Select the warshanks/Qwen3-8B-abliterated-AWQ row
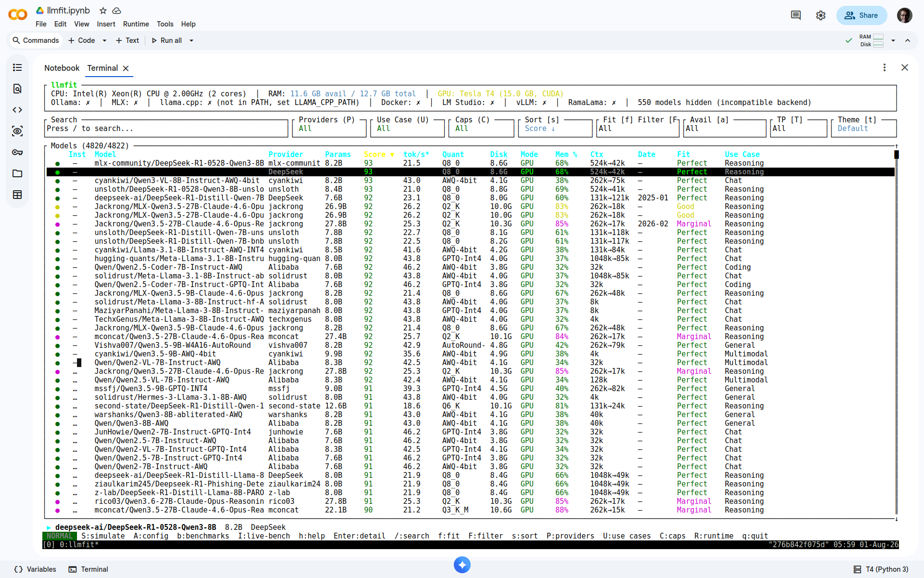Viewport: 924px width, 578px height. tap(471, 415)
